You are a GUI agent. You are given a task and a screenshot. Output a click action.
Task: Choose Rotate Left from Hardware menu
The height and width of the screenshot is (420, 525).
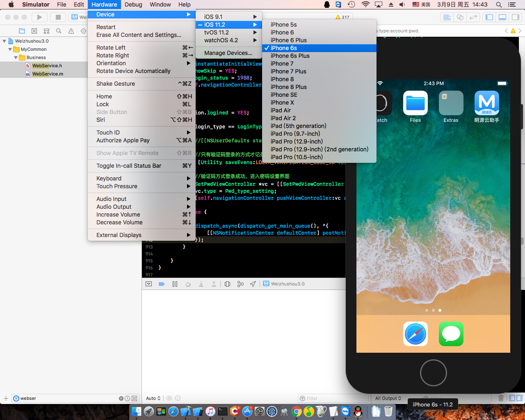coord(142,48)
